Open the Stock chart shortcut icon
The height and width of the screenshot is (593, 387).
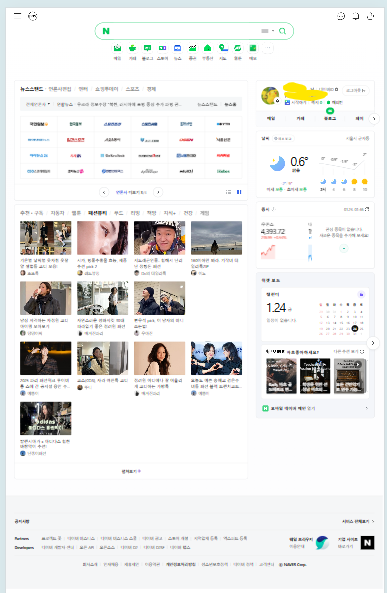coord(193,48)
